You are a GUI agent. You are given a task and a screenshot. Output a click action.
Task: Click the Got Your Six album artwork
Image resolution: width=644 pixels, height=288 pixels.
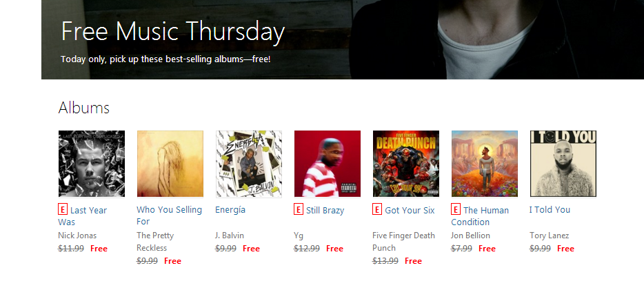click(x=406, y=164)
